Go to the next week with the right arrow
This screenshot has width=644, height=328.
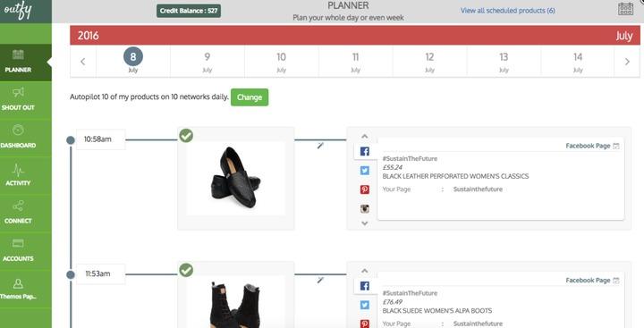[627, 62]
